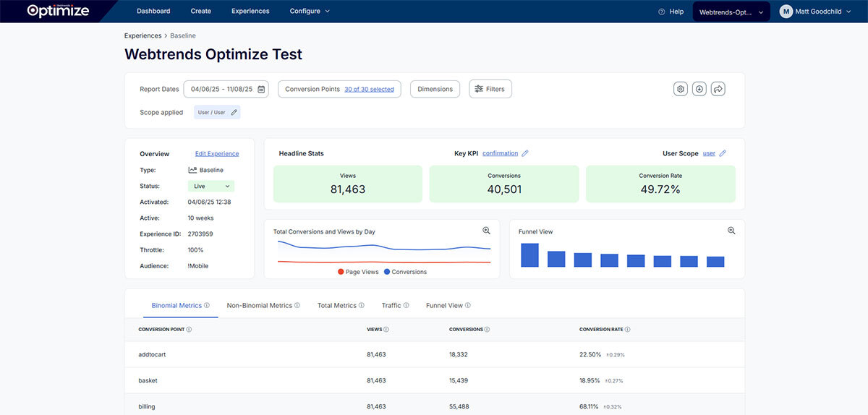
Task: Zoom the Funnel View chart
Action: click(731, 231)
